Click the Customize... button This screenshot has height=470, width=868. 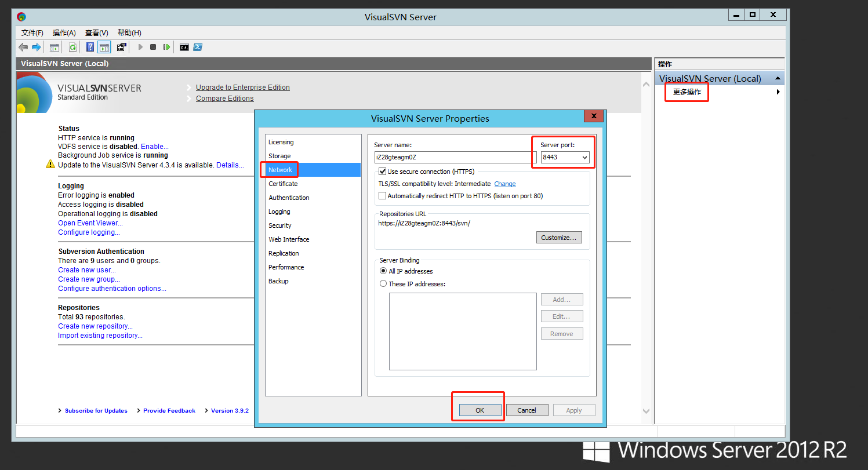[559, 238]
